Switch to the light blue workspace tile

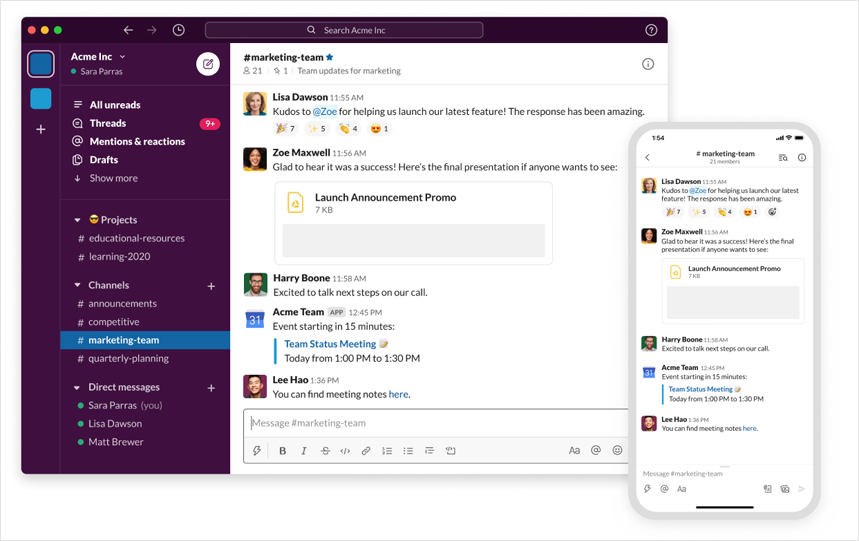click(x=41, y=99)
